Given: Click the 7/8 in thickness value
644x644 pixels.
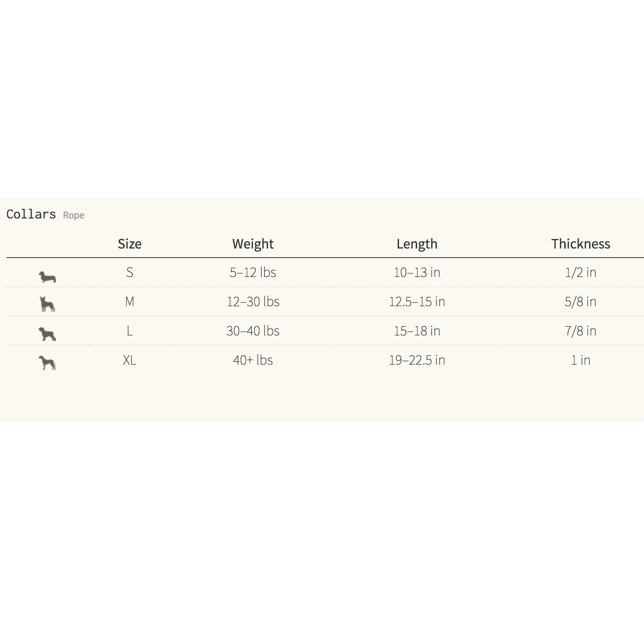Looking at the screenshot, I should [x=581, y=331].
